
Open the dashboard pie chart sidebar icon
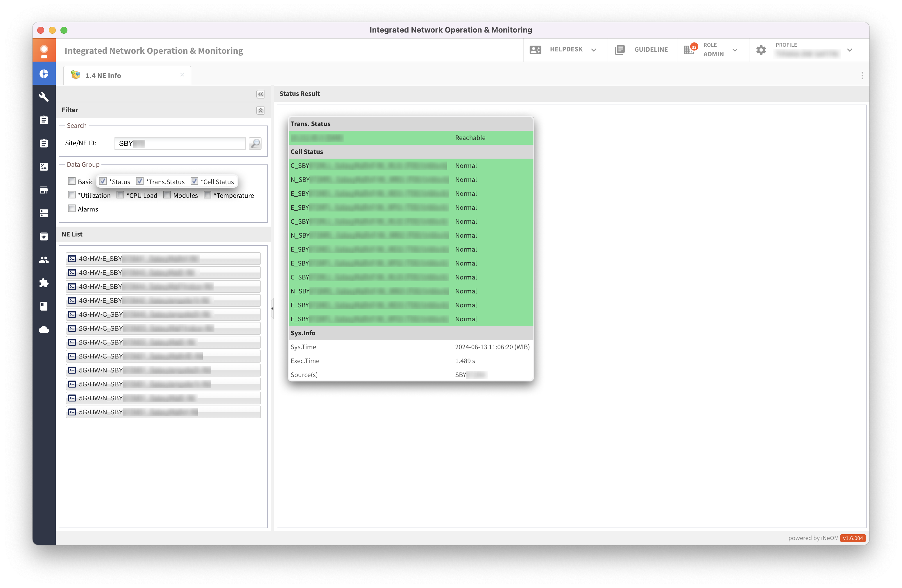[44, 74]
